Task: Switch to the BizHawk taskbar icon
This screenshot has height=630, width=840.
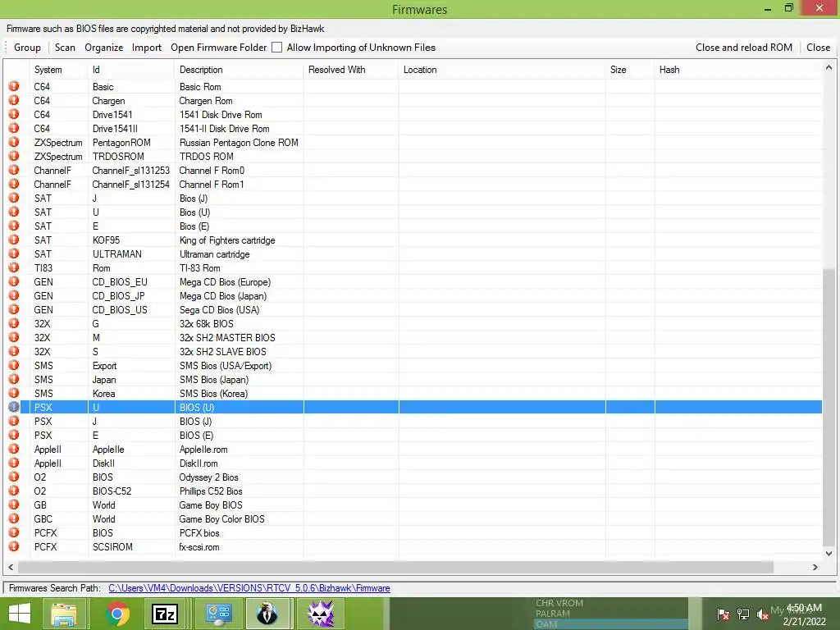Action: coord(268,614)
